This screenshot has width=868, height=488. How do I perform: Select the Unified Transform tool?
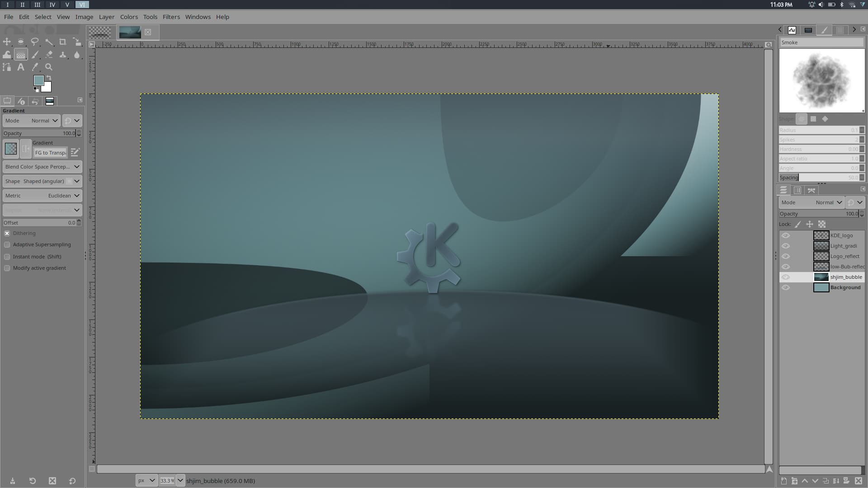(77, 42)
